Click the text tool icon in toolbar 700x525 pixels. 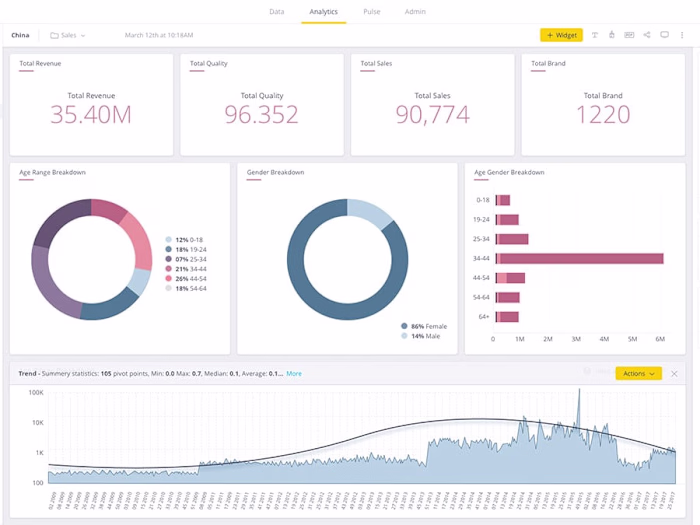[595, 35]
